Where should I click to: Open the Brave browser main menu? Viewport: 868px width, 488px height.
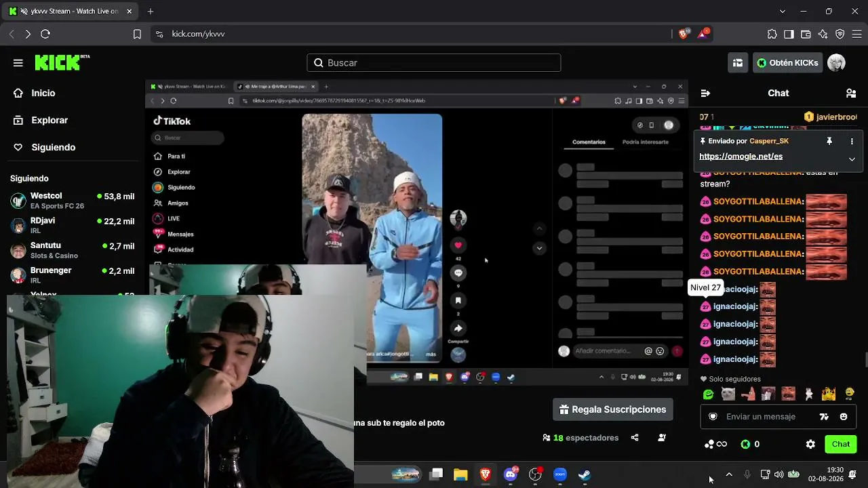(856, 34)
